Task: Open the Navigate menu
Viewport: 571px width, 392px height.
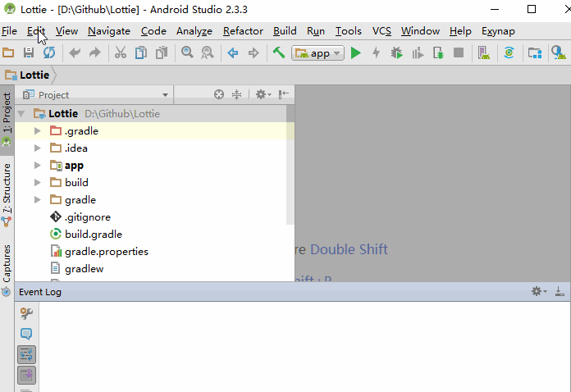Action: point(109,31)
